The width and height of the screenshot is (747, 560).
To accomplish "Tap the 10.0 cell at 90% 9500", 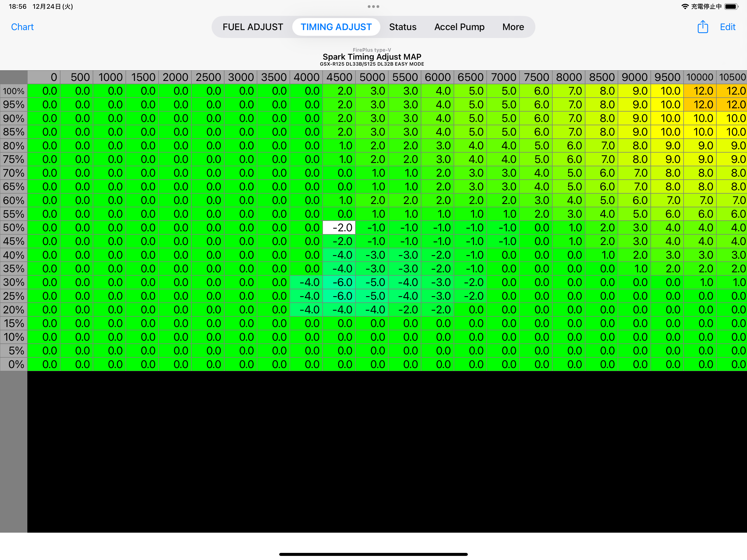I will pyautogui.click(x=667, y=119).
